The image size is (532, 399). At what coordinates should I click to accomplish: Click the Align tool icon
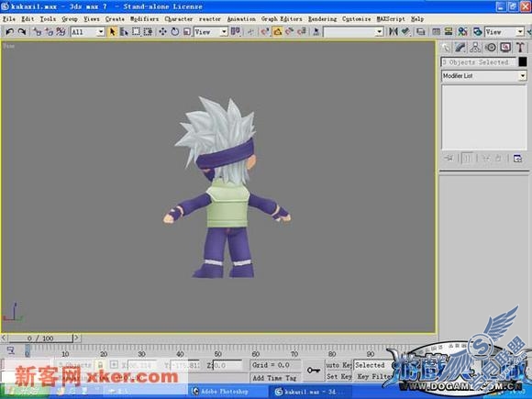tap(405, 32)
